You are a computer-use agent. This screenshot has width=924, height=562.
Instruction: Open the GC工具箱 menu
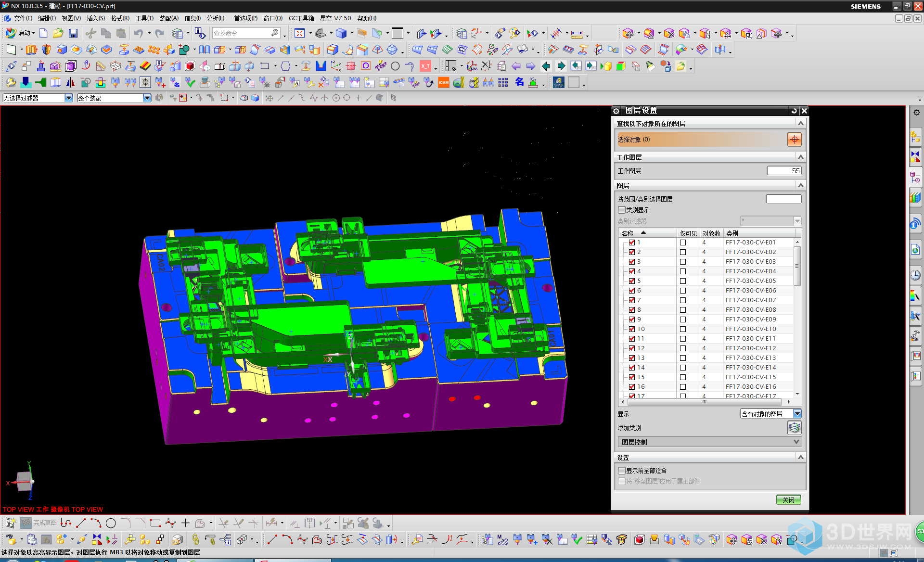click(301, 18)
